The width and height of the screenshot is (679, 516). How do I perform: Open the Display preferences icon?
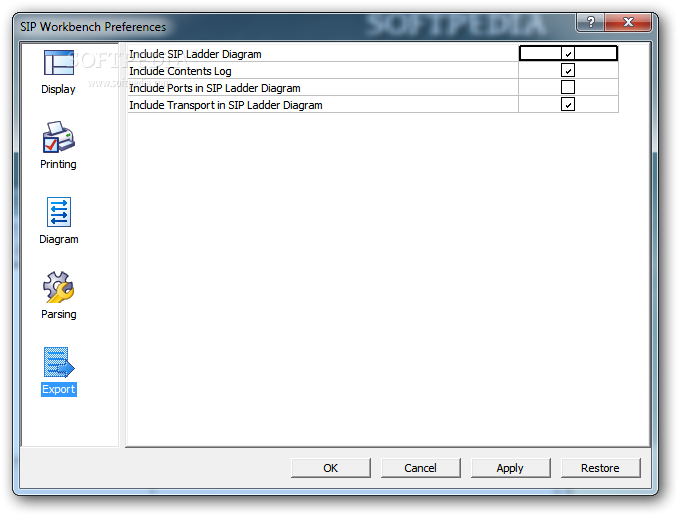point(58,63)
